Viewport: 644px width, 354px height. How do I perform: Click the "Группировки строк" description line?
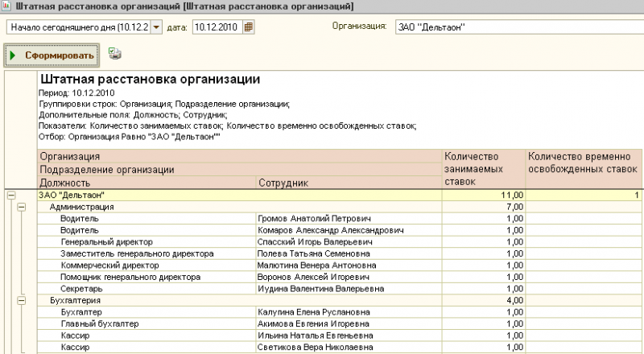(x=164, y=105)
